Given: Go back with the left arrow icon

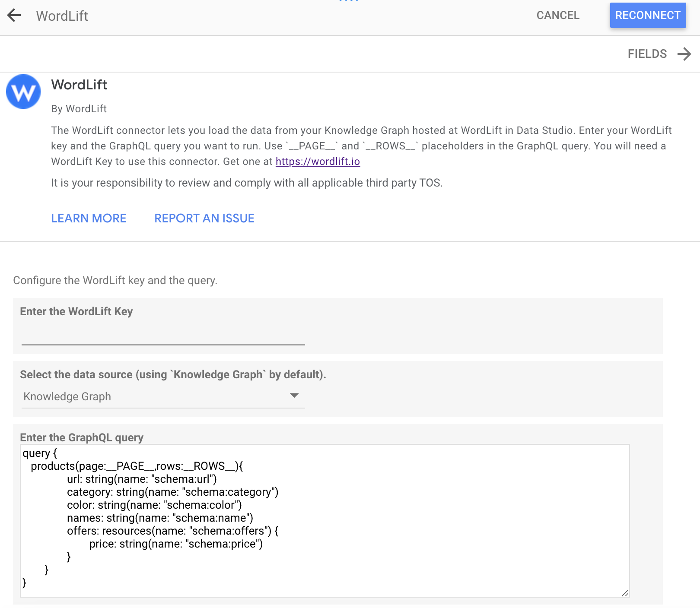Looking at the screenshot, I should [x=14, y=16].
